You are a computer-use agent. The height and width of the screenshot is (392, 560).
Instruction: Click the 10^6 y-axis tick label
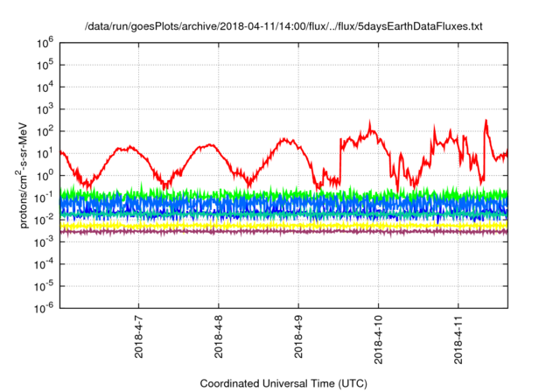[45, 43]
